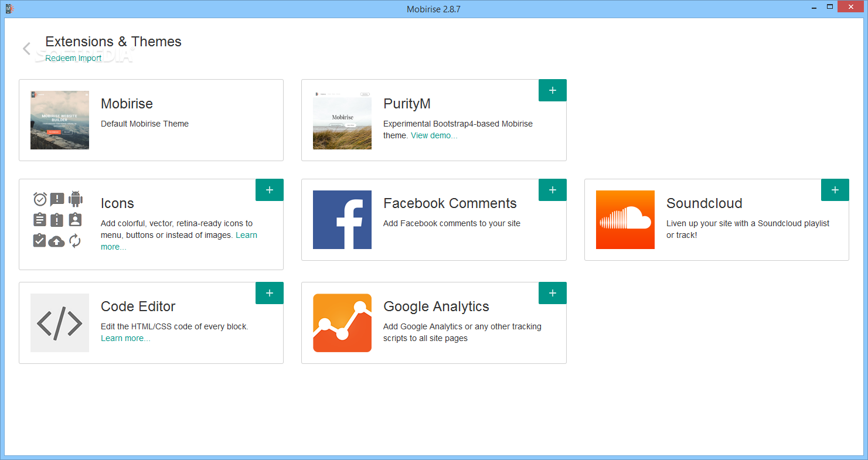
Task: Select the Mobirise default theme thumbnail
Action: (x=60, y=120)
